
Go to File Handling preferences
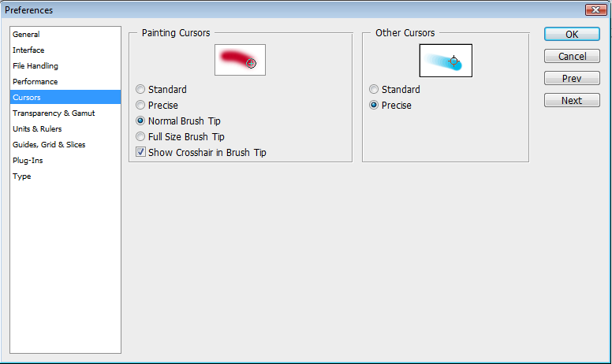[x=35, y=66]
